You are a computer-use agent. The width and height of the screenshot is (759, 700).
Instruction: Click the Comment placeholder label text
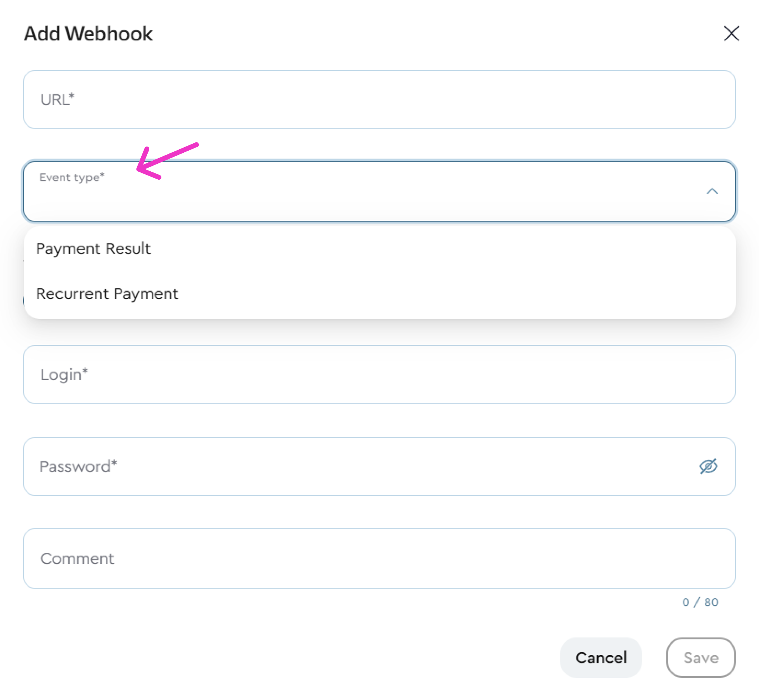tap(77, 558)
